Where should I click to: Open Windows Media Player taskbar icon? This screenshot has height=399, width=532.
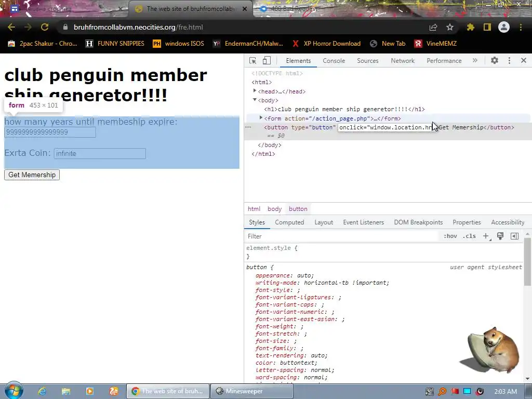89,391
